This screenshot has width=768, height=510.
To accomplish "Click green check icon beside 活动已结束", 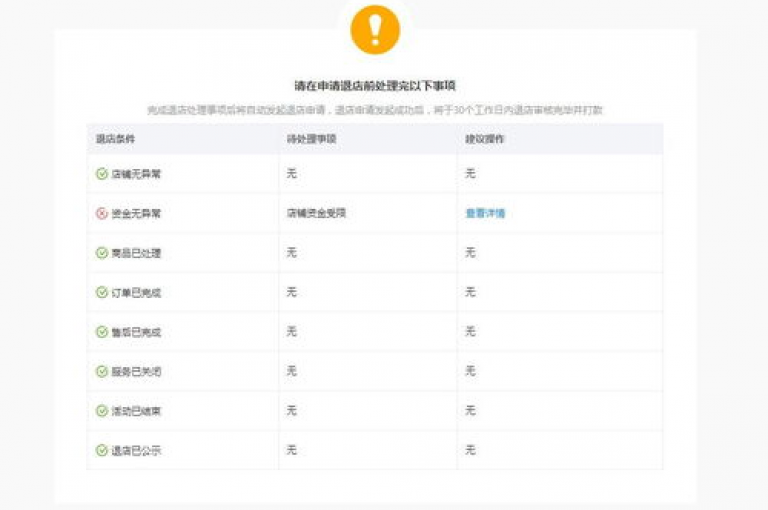I will [101, 411].
